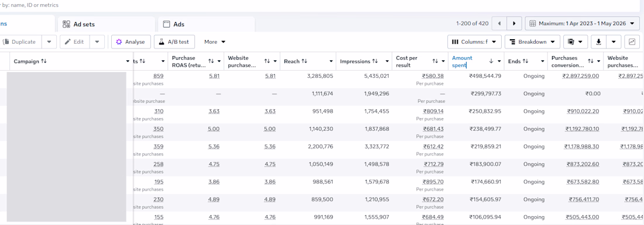Expand the export options arrow
The width and height of the screenshot is (644, 225).
614,42
